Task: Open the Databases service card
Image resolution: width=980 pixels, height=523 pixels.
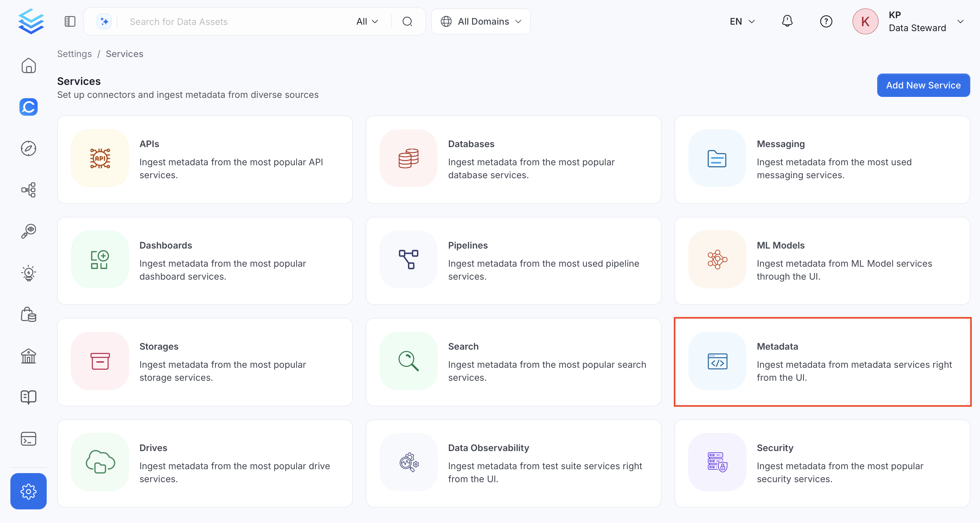Action: click(x=513, y=160)
